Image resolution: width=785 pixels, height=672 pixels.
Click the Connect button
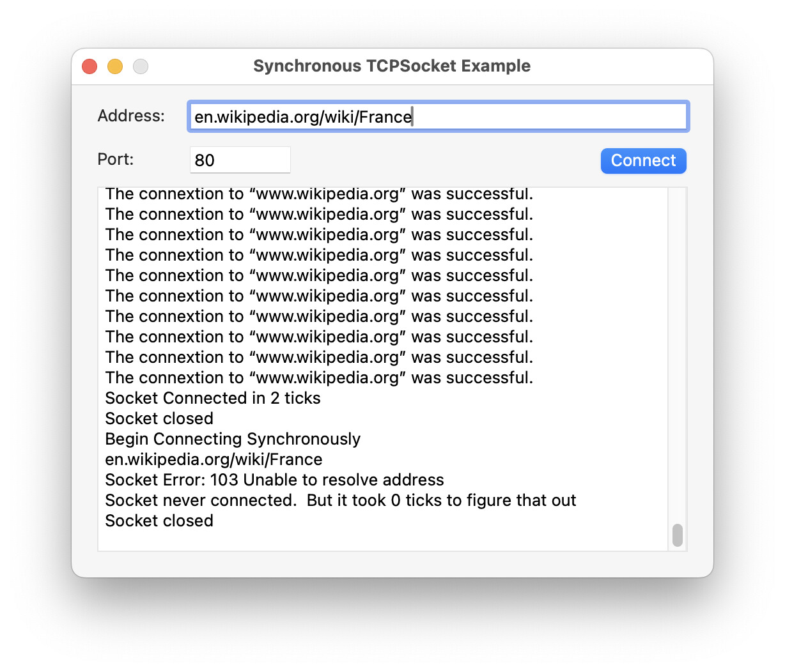[643, 160]
